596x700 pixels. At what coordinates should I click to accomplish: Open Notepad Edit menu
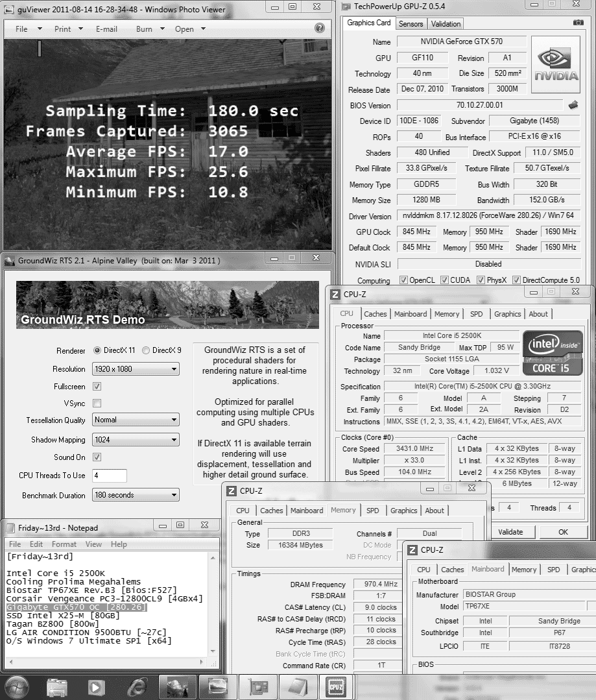36,544
